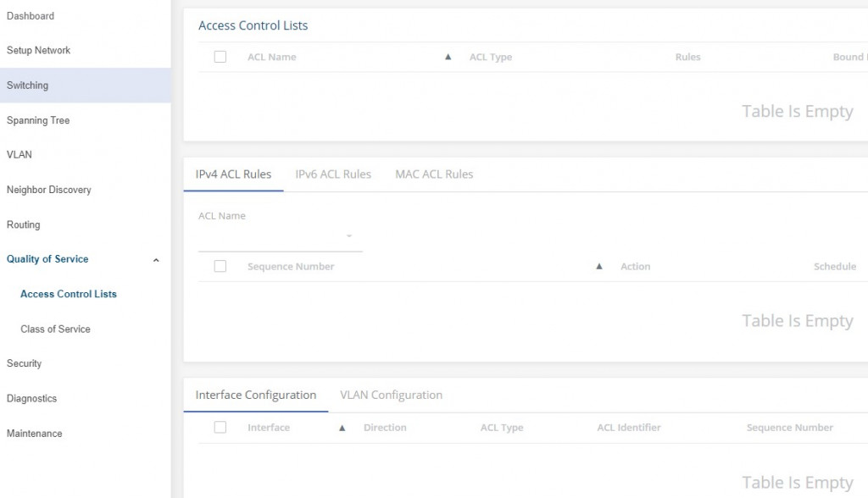
Task: Click the sort arrow beside ACL Name column
Action: point(448,58)
